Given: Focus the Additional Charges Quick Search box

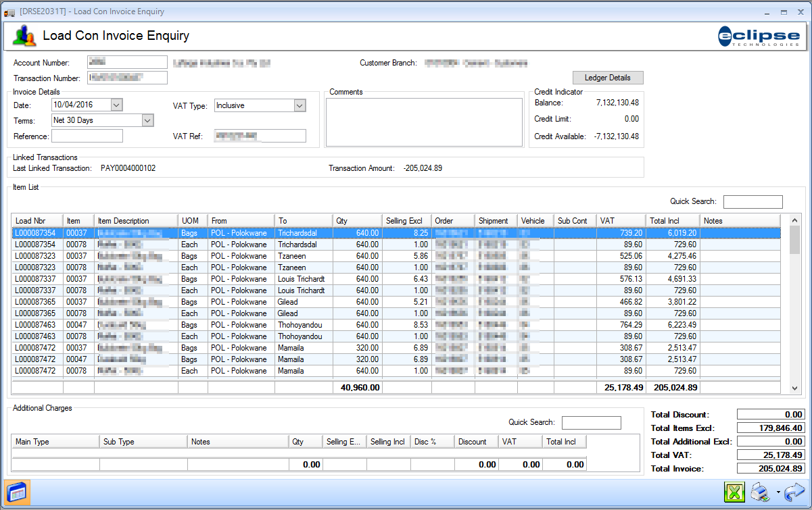Looking at the screenshot, I should [x=591, y=423].
